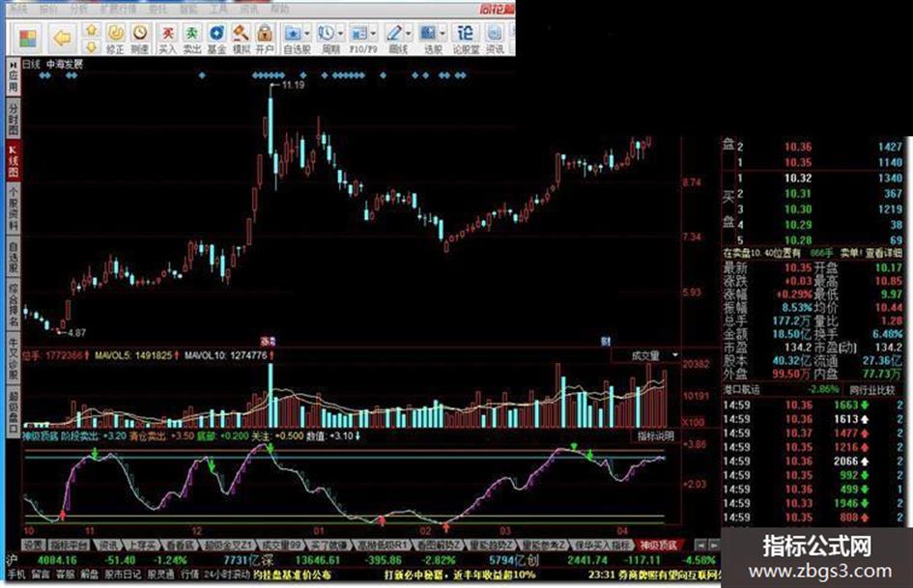
Task: Open the 基金 fund icon
Action: tap(216, 39)
